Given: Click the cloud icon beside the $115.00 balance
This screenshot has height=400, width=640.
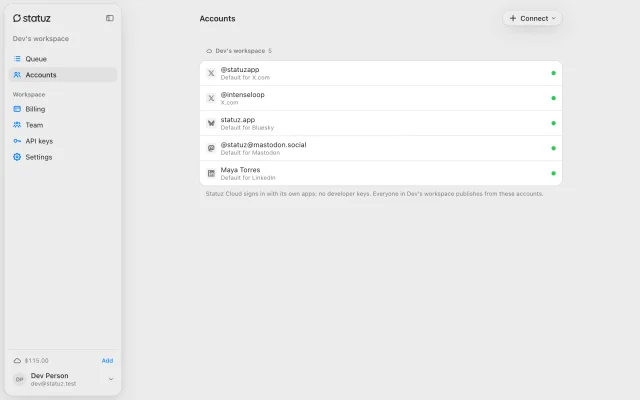Looking at the screenshot, I should (17, 360).
